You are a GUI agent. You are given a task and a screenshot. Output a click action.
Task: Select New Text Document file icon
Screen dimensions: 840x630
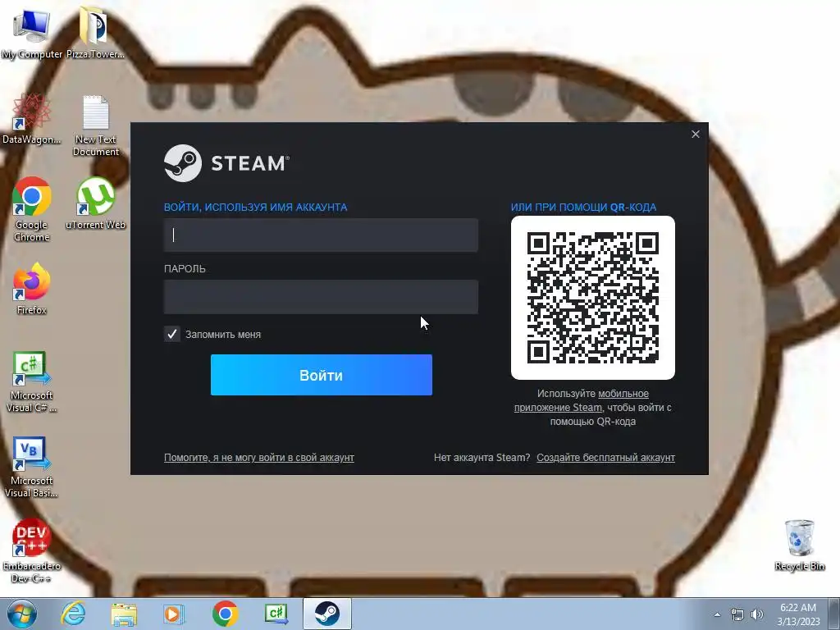click(x=96, y=125)
